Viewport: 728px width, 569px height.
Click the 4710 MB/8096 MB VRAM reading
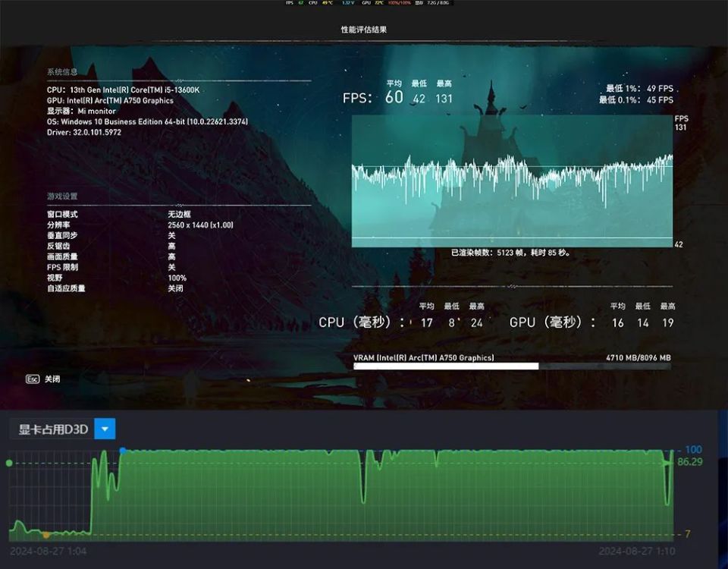tap(639, 357)
